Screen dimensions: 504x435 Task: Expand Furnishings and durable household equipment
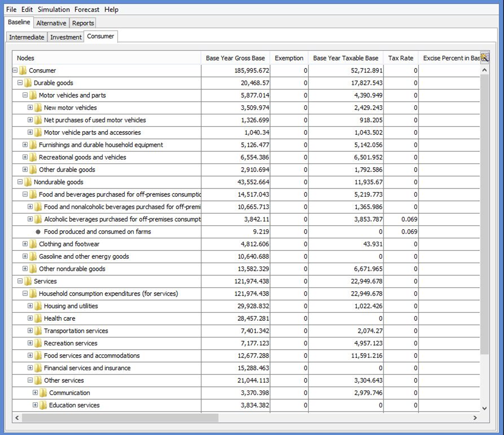click(25, 145)
